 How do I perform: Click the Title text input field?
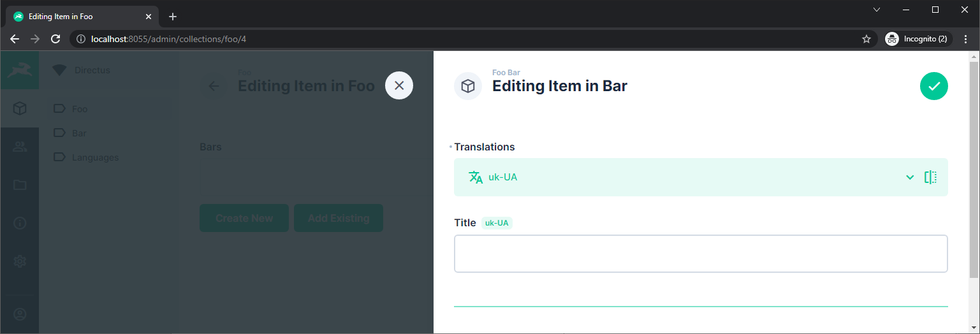click(x=701, y=254)
